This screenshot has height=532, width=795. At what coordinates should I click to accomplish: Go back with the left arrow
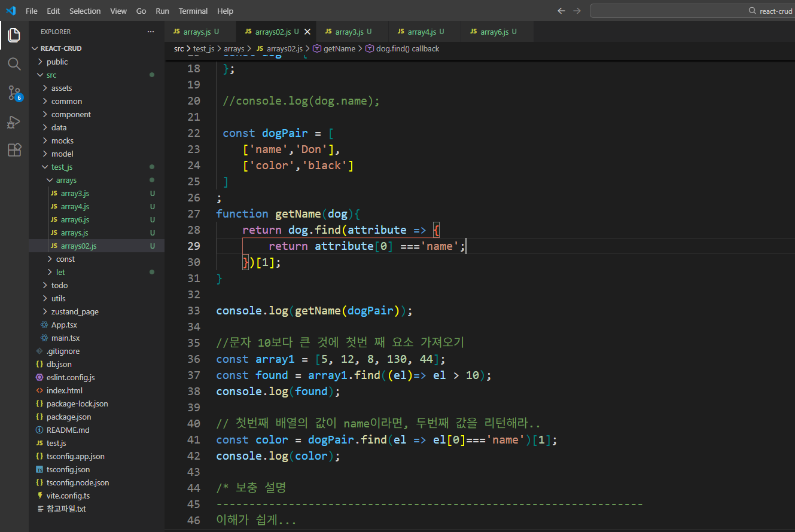click(x=561, y=11)
